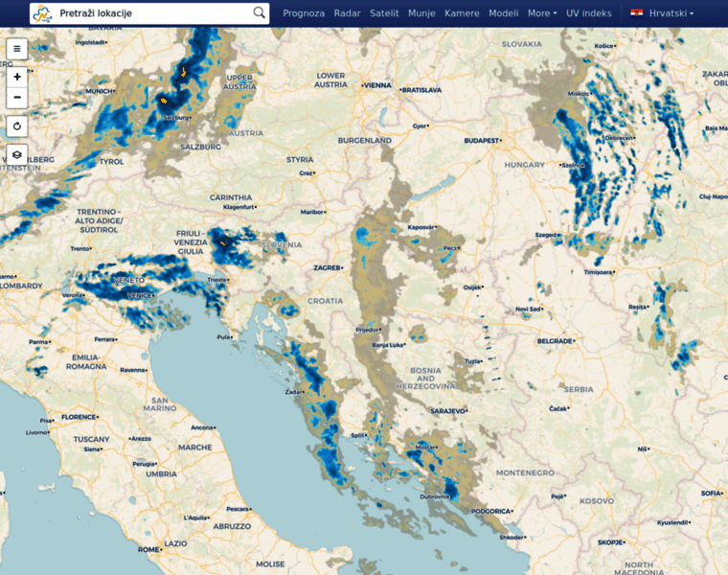The height and width of the screenshot is (575, 728).
Task: Click the weather site logo
Action: coord(42,13)
